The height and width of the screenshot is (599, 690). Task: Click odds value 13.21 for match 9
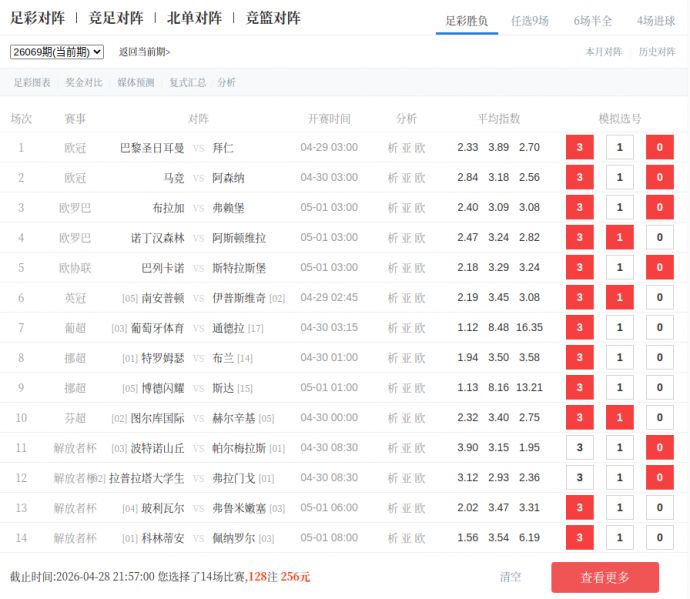tap(529, 387)
